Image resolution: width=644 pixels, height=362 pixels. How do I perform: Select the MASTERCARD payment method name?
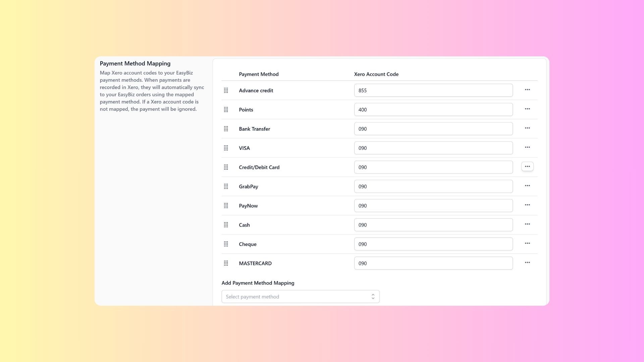255,263
